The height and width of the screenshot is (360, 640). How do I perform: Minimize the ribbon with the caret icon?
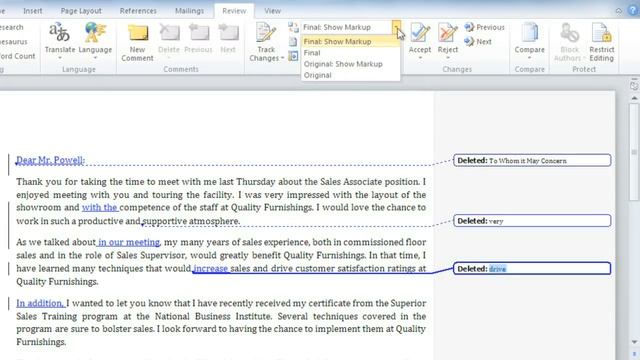click(619, 11)
